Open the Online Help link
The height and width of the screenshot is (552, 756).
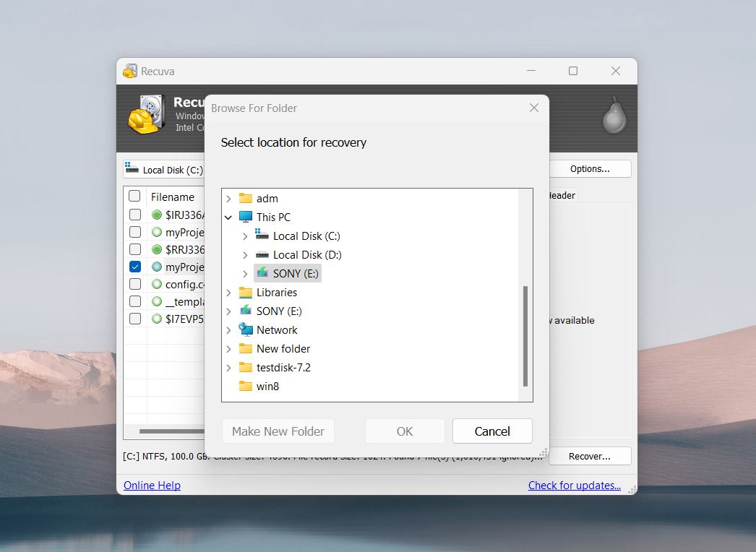pos(152,486)
